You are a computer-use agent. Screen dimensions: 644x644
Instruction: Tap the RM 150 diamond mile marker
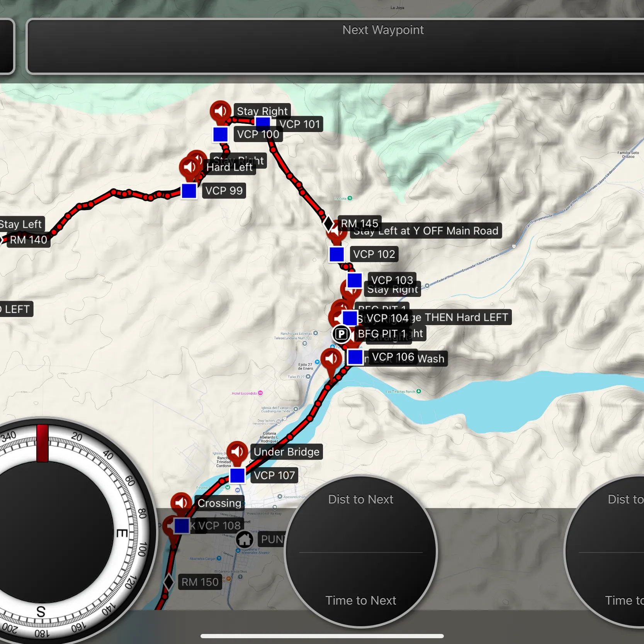169,582
